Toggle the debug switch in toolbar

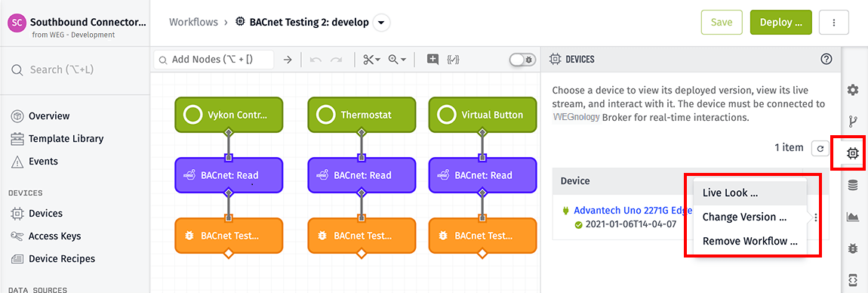click(522, 59)
